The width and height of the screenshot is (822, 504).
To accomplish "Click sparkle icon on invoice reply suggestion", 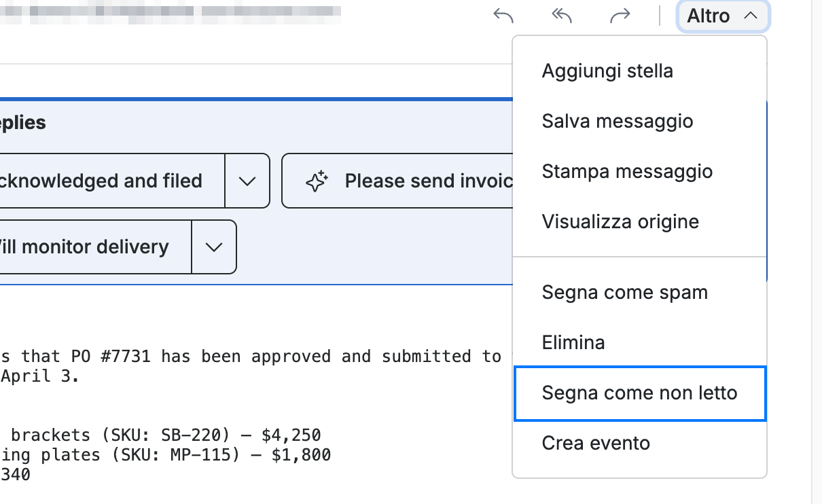I will tap(317, 181).
